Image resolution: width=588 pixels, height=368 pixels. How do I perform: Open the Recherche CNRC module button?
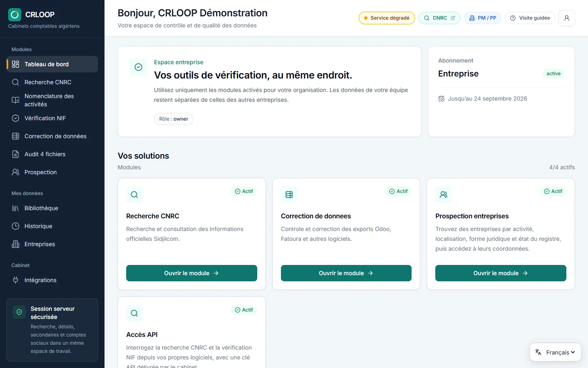[192, 273]
